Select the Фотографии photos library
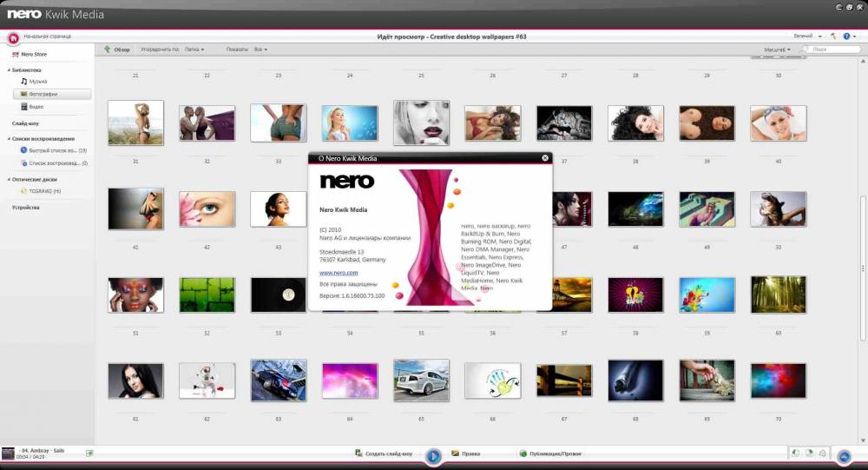 point(52,94)
